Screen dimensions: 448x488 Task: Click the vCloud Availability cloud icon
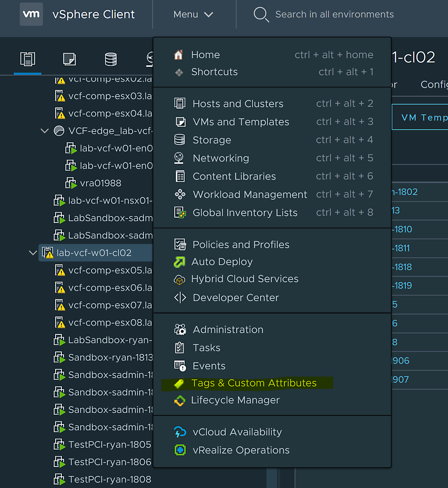(180, 432)
